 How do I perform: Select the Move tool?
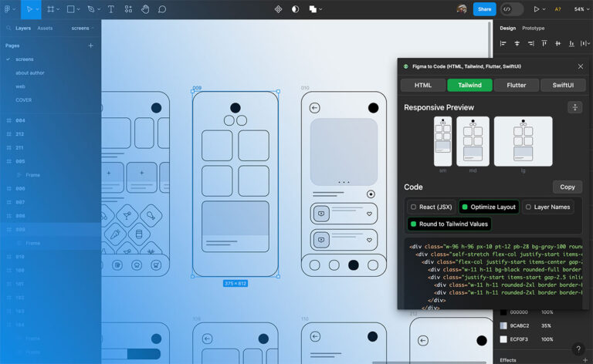coord(29,9)
